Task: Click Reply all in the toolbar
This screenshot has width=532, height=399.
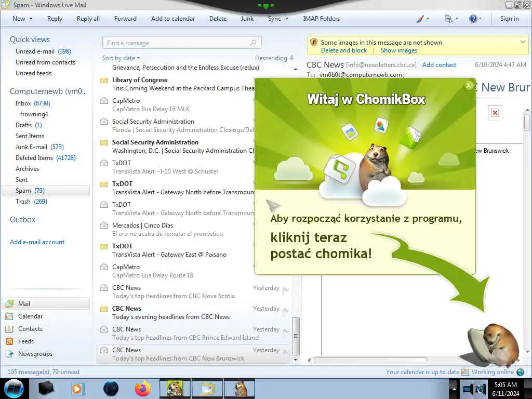Action: [x=88, y=19]
